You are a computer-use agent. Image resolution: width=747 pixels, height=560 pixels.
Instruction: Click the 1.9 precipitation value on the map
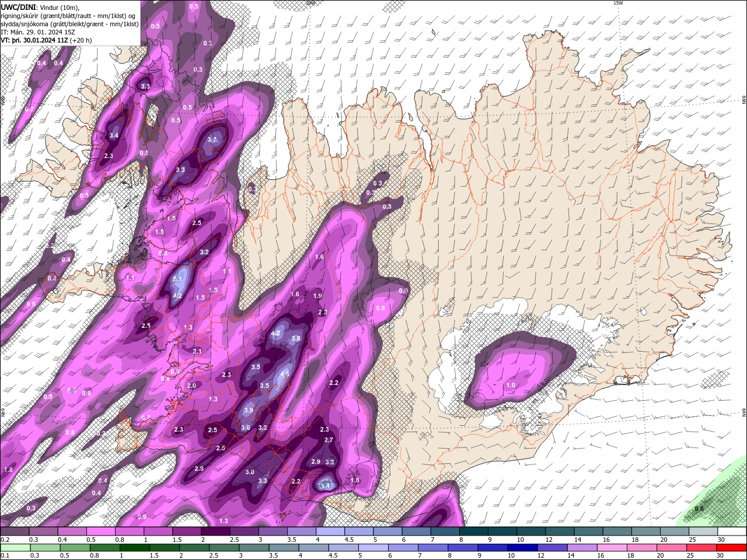317,296
